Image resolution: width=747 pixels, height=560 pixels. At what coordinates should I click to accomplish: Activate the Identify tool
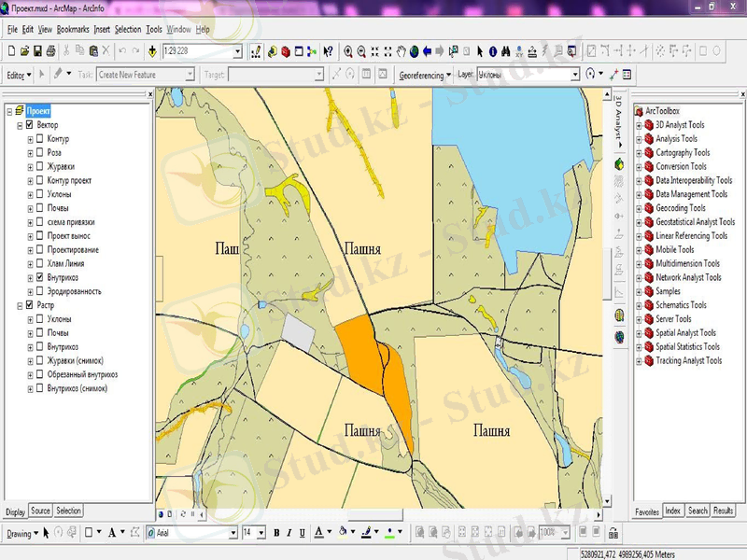(x=491, y=51)
